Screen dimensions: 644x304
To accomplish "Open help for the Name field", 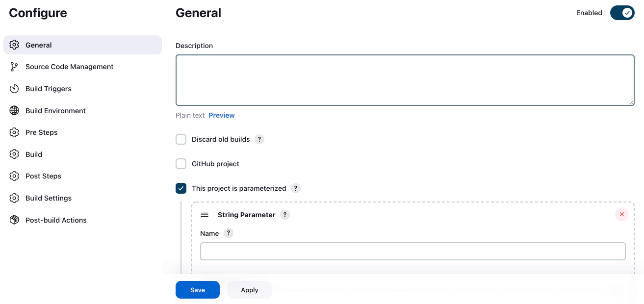I will click(x=228, y=233).
